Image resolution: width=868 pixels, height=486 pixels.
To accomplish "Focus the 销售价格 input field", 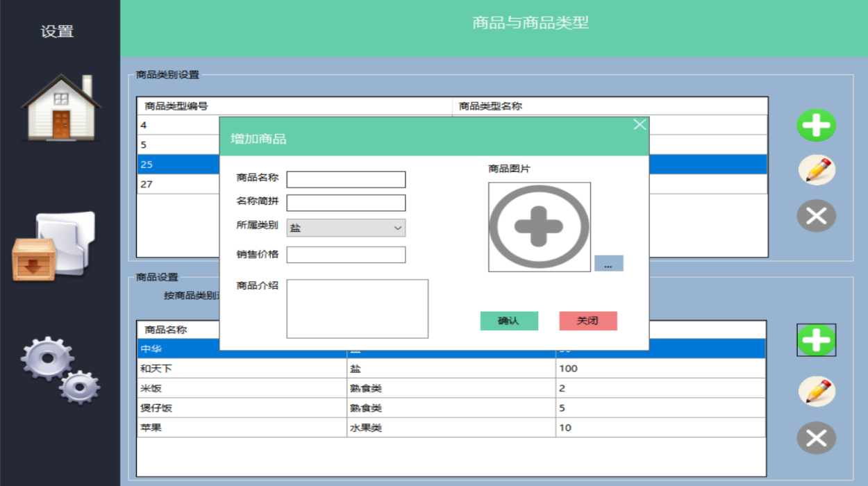I will [x=346, y=255].
